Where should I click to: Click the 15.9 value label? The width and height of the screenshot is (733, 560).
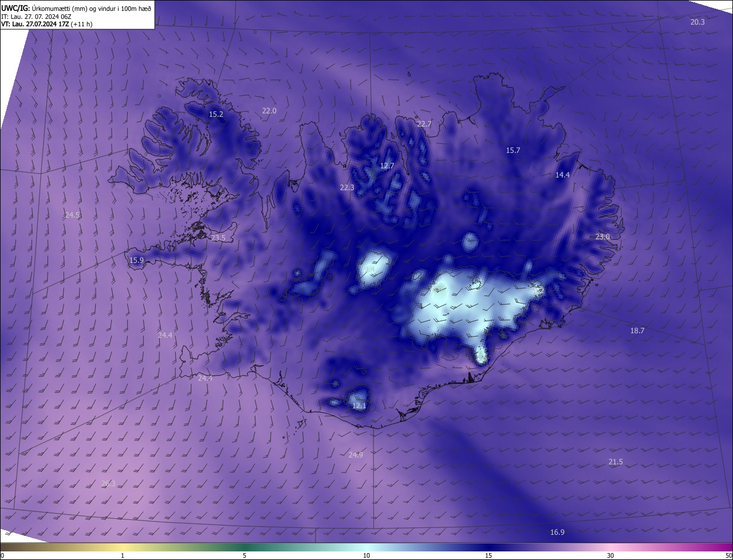(x=136, y=261)
